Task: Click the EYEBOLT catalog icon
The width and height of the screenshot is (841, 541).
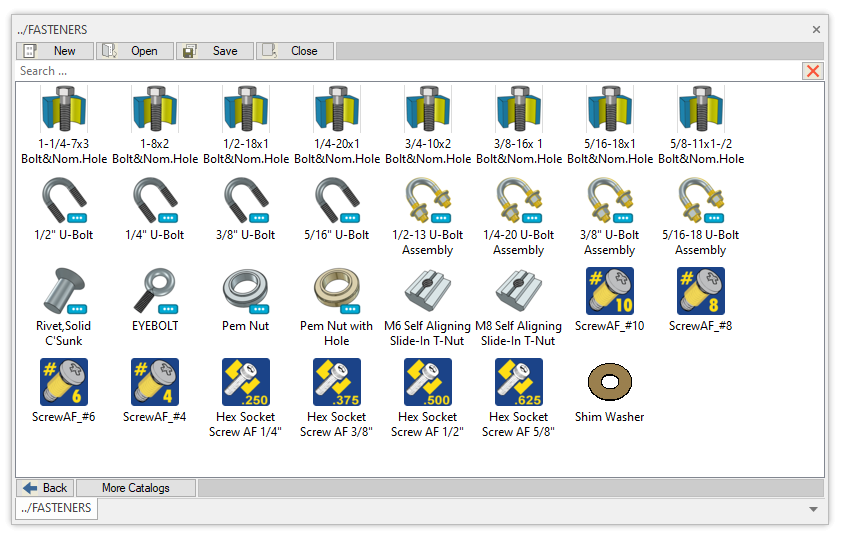Action: pyautogui.click(x=154, y=291)
